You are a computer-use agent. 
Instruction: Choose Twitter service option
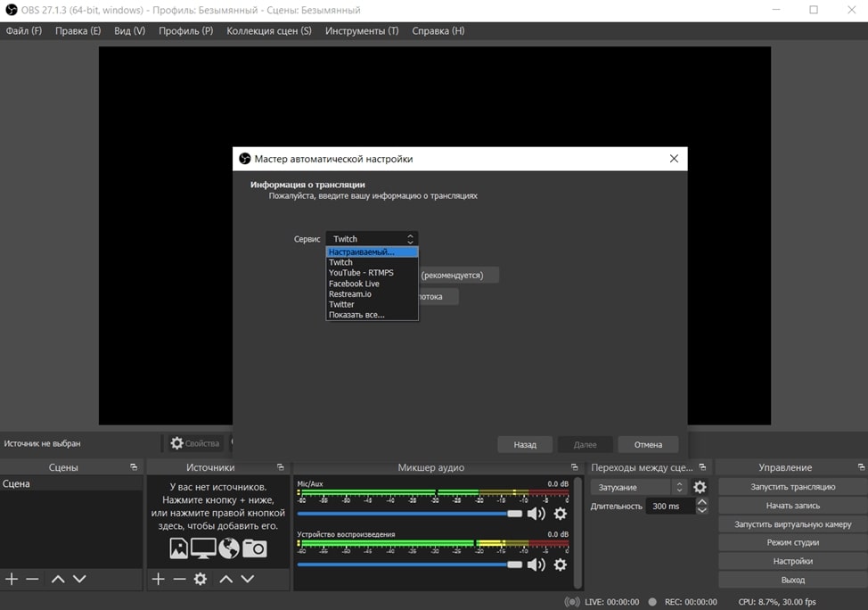point(372,305)
